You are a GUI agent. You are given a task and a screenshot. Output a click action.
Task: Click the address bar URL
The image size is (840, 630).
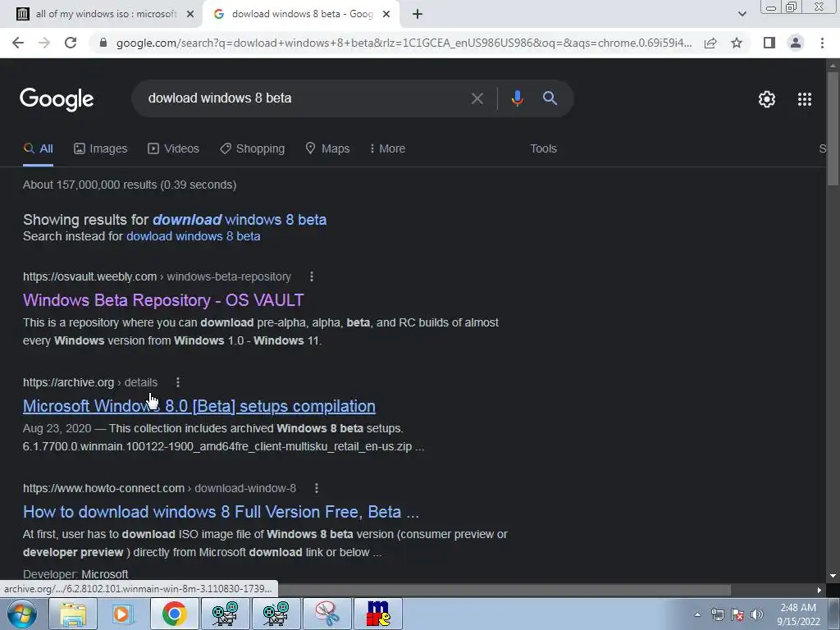click(404, 43)
